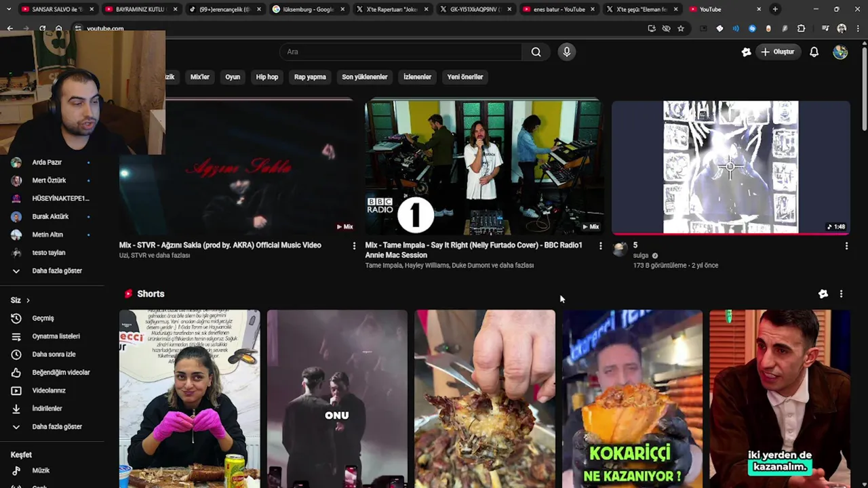The width and height of the screenshot is (868, 488).
Task: Go back with browser back arrow
Action: (9, 28)
